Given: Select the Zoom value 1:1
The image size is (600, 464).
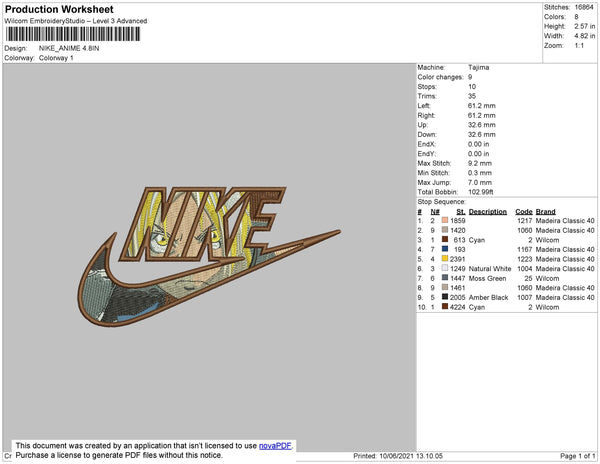Looking at the screenshot, I should pyautogui.click(x=579, y=46).
